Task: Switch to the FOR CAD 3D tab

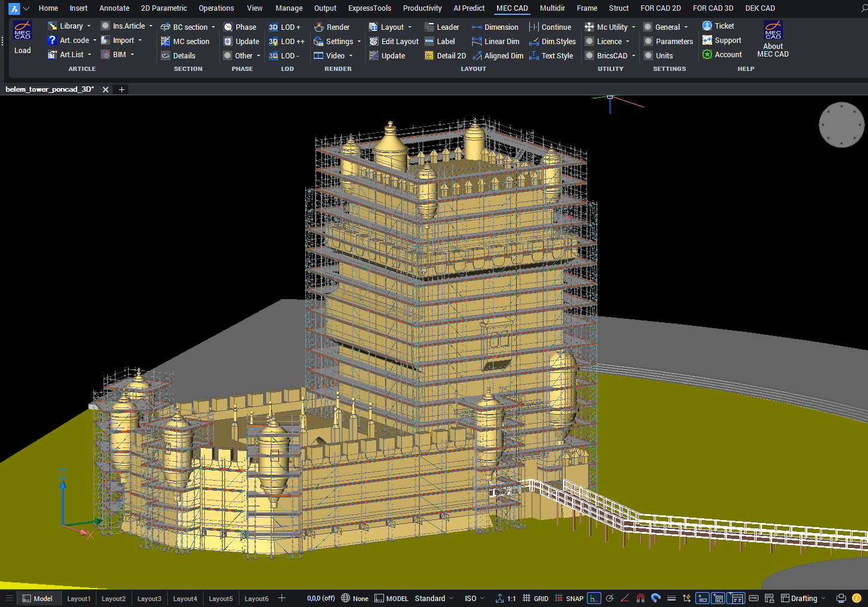Action: pyautogui.click(x=713, y=8)
